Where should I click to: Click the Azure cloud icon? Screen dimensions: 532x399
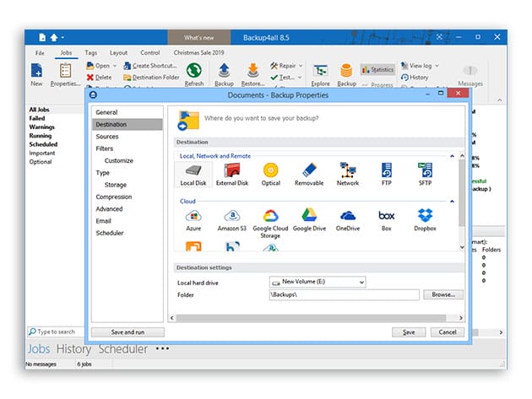(193, 218)
